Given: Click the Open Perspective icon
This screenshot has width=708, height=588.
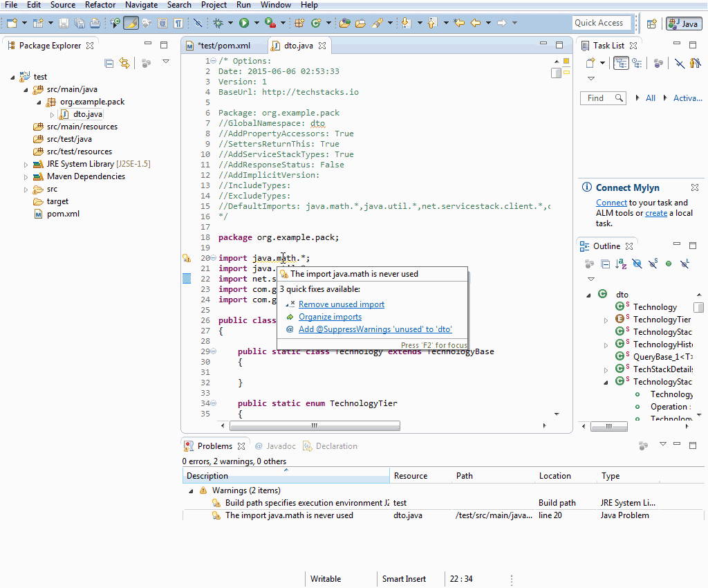Looking at the screenshot, I should pos(651,24).
